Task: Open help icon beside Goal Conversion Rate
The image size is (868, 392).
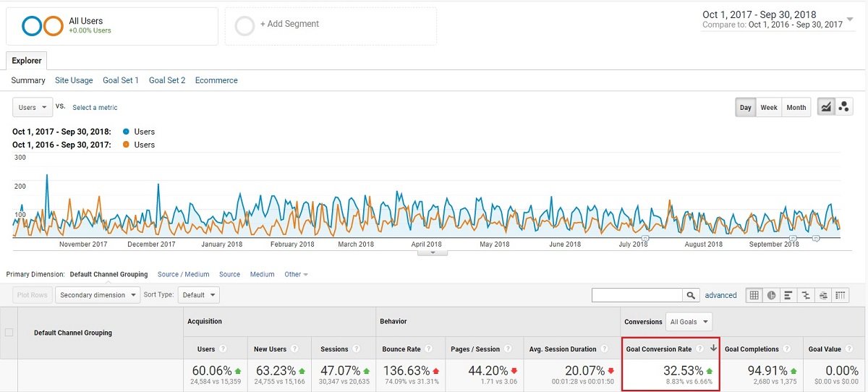Action: (x=700, y=349)
